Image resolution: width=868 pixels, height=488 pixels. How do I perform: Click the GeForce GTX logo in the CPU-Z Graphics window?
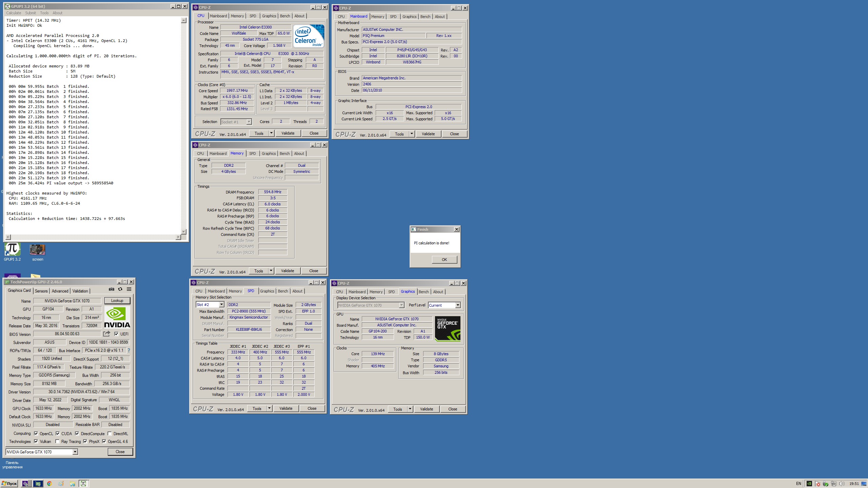[448, 328]
